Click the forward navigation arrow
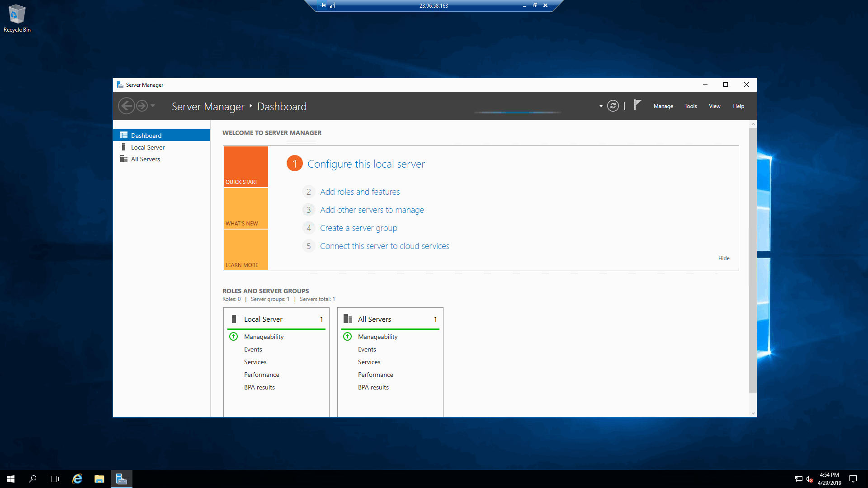This screenshot has height=488, width=868. (x=142, y=106)
